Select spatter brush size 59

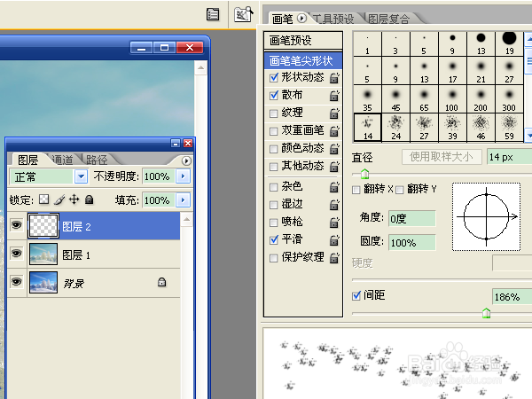click(509, 128)
